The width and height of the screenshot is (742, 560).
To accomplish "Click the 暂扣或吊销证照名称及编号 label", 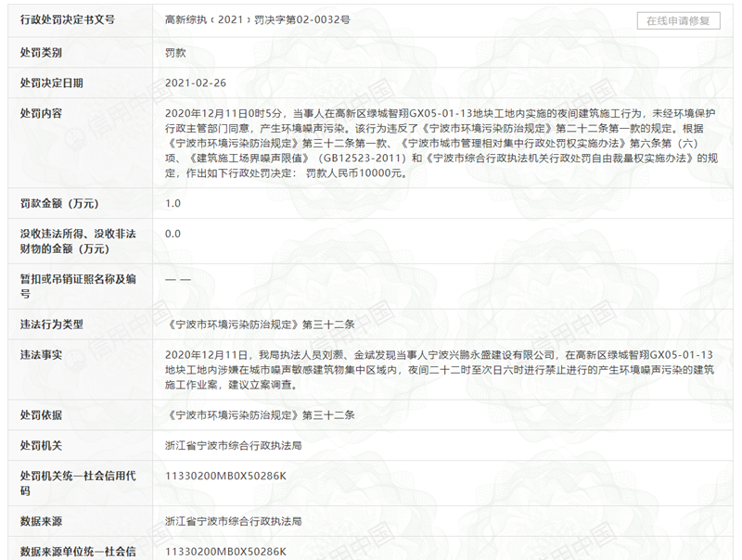I will coord(78,286).
